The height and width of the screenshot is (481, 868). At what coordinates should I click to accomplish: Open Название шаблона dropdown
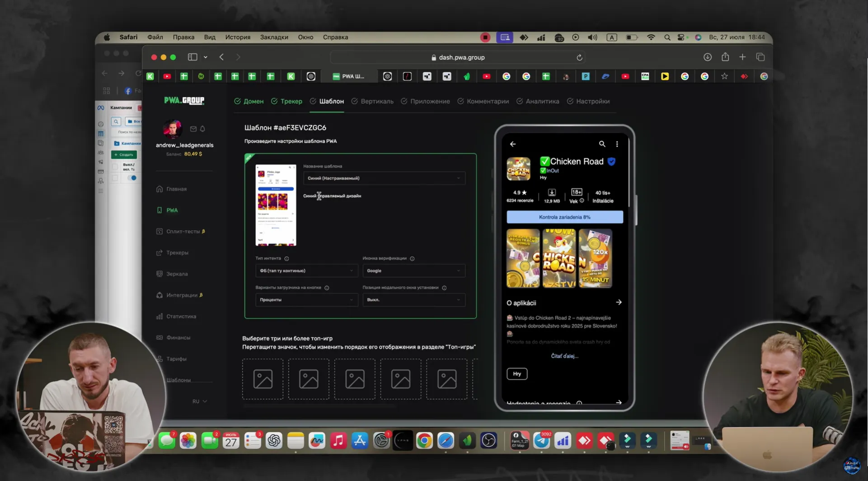coord(384,178)
